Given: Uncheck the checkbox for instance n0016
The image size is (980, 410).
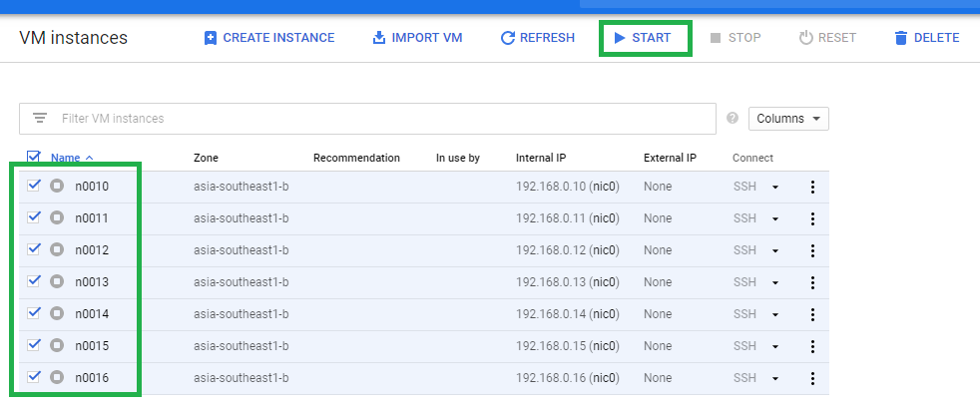Looking at the screenshot, I should (34, 376).
